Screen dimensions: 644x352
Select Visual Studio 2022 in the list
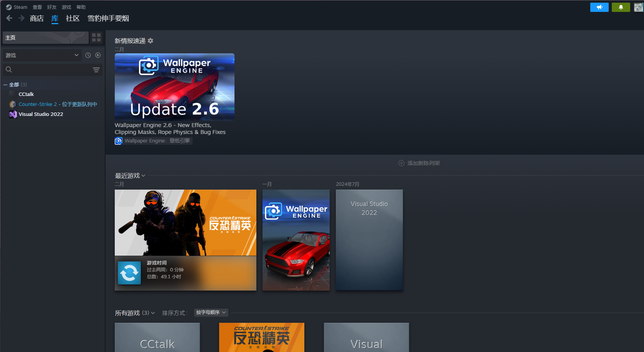pos(41,114)
